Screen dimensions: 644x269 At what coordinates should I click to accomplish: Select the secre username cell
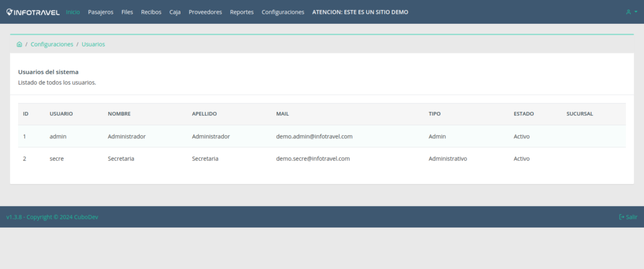pos(57,158)
